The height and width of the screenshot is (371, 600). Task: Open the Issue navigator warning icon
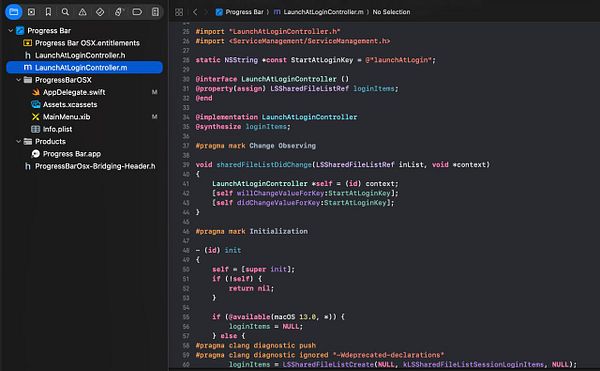coord(82,12)
